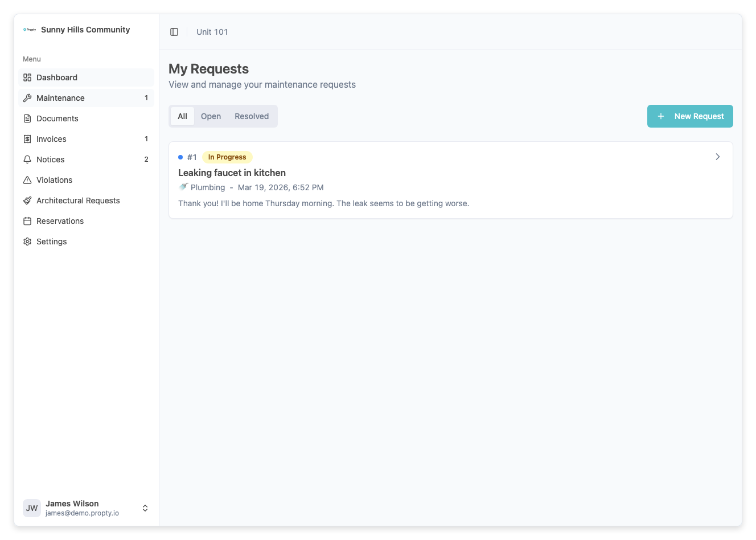756x540 pixels.
Task: Click the JW user avatar
Action: [x=32, y=508]
